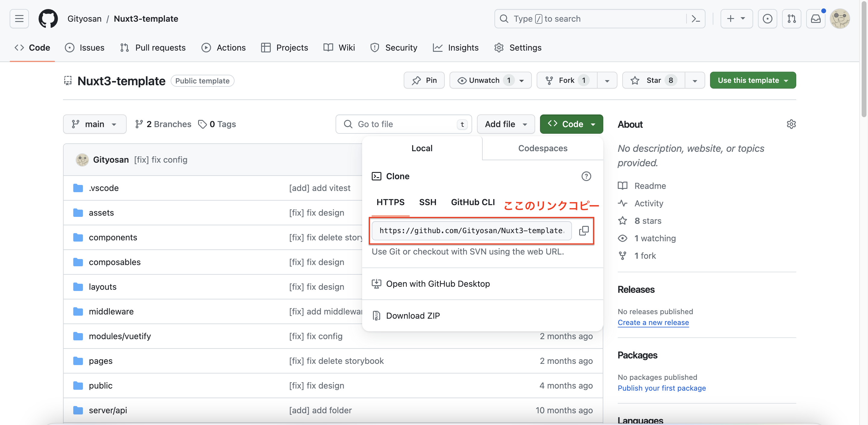The width and height of the screenshot is (868, 425).
Task: Open the server/api folder
Action: [108, 410]
